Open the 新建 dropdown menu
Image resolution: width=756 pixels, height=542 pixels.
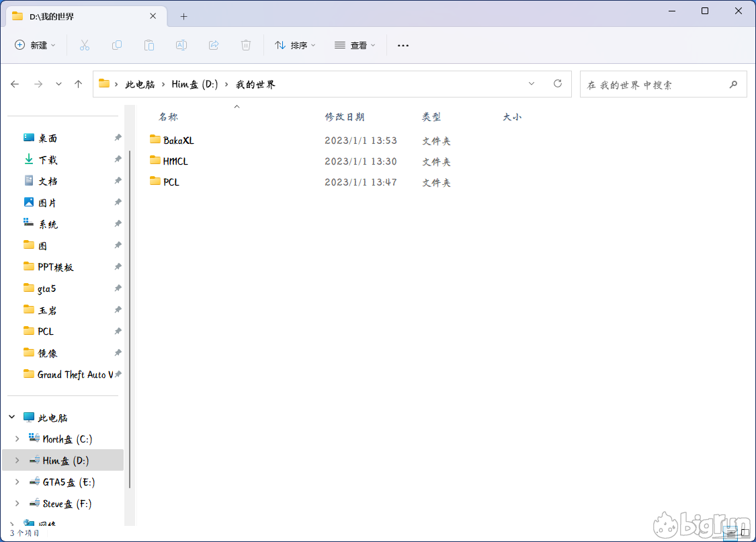tap(35, 45)
